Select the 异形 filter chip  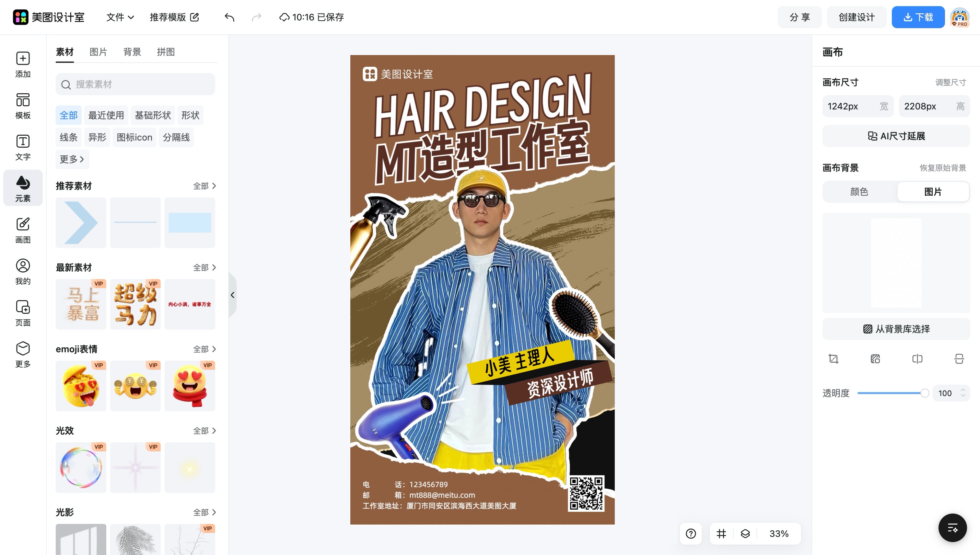coord(97,137)
